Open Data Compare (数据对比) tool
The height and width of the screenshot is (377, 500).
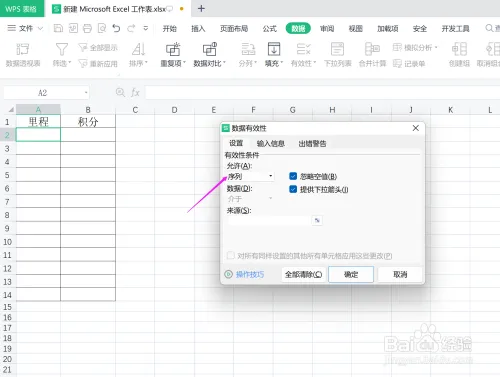coord(209,55)
